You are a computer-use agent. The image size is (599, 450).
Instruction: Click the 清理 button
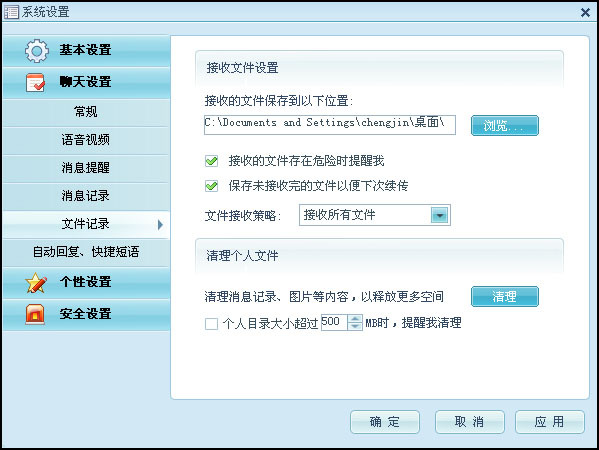505,296
